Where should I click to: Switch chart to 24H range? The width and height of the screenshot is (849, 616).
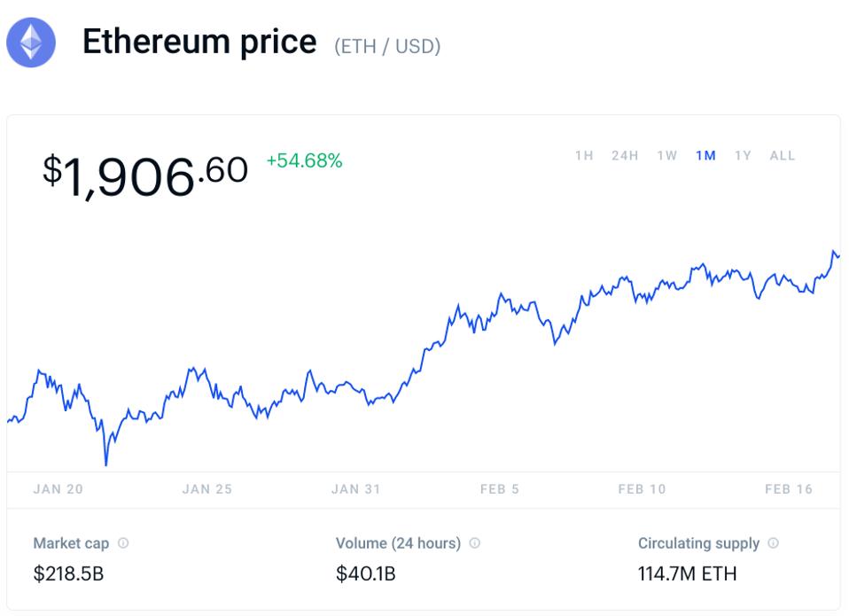[x=625, y=156]
